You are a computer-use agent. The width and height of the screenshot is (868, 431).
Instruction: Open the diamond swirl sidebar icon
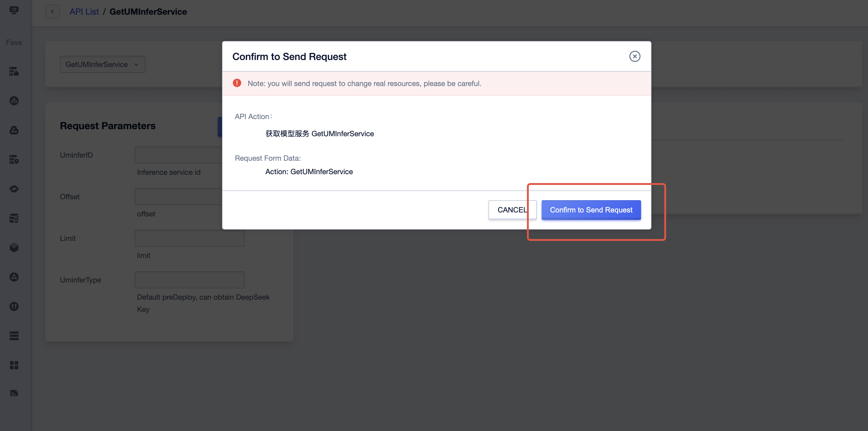[14, 189]
